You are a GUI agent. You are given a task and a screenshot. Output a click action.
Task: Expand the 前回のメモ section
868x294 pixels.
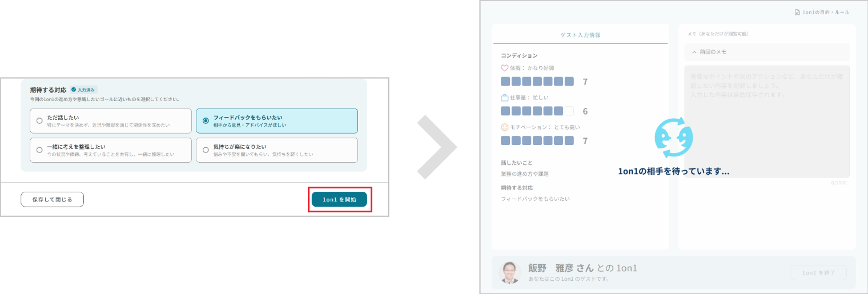coord(767,52)
